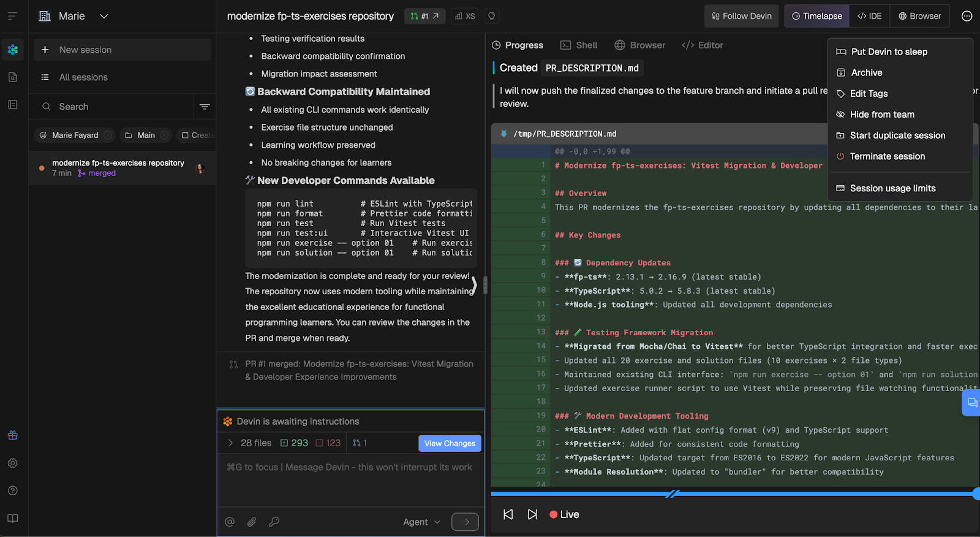Click the PR_DESCRIPTION.md file chip
Viewport: 980px width, 537px height.
click(592, 68)
